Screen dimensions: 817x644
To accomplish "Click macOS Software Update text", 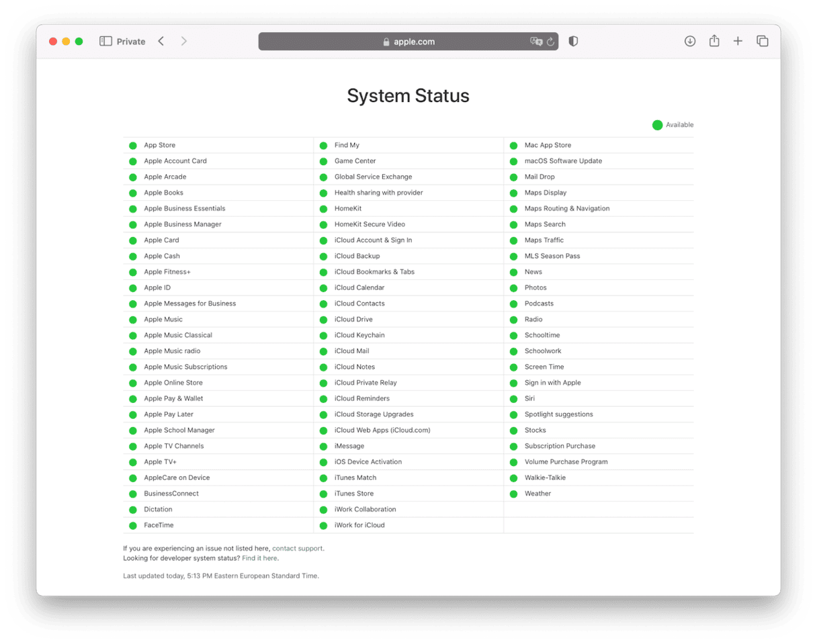I will pyautogui.click(x=564, y=161).
